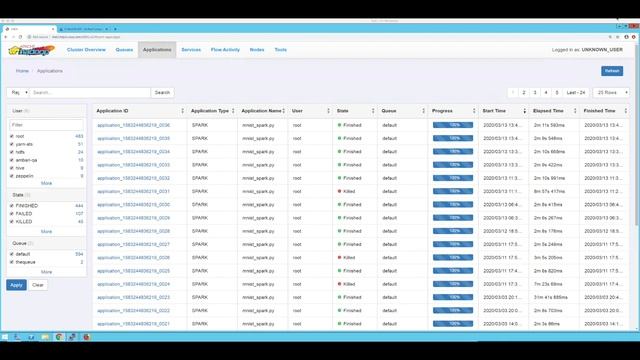Viewport: 640px width, 360px height.
Task: Open the Tools menu
Action: coord(280,50)
